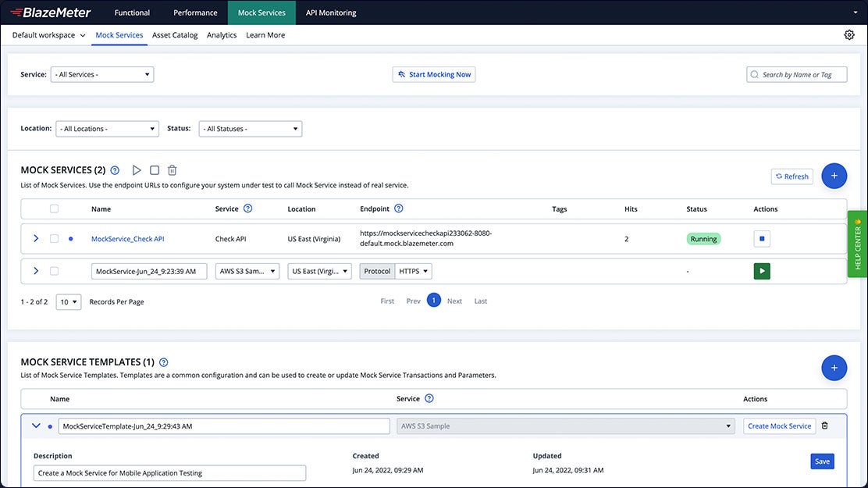Stop the MockService_Check API service

point(762,239)
